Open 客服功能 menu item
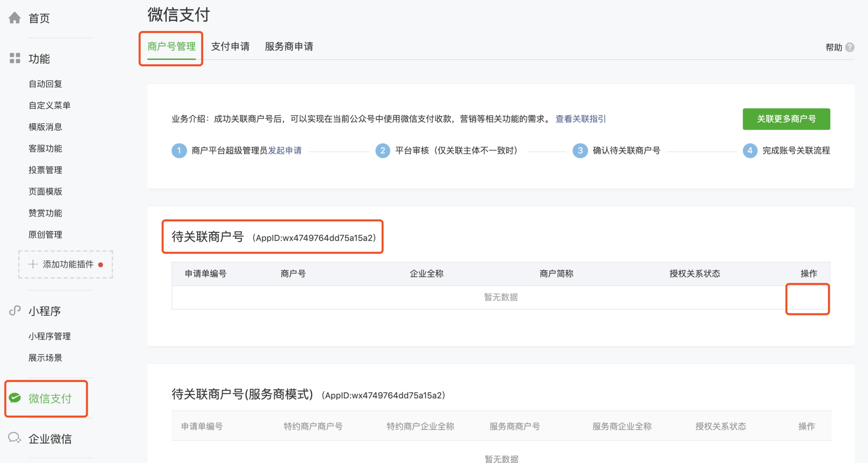 [45, 148]
